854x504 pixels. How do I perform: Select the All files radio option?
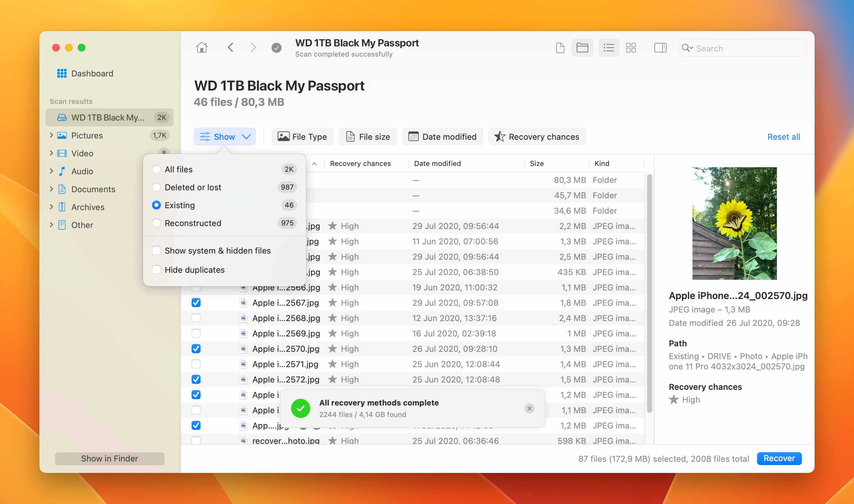156,169
